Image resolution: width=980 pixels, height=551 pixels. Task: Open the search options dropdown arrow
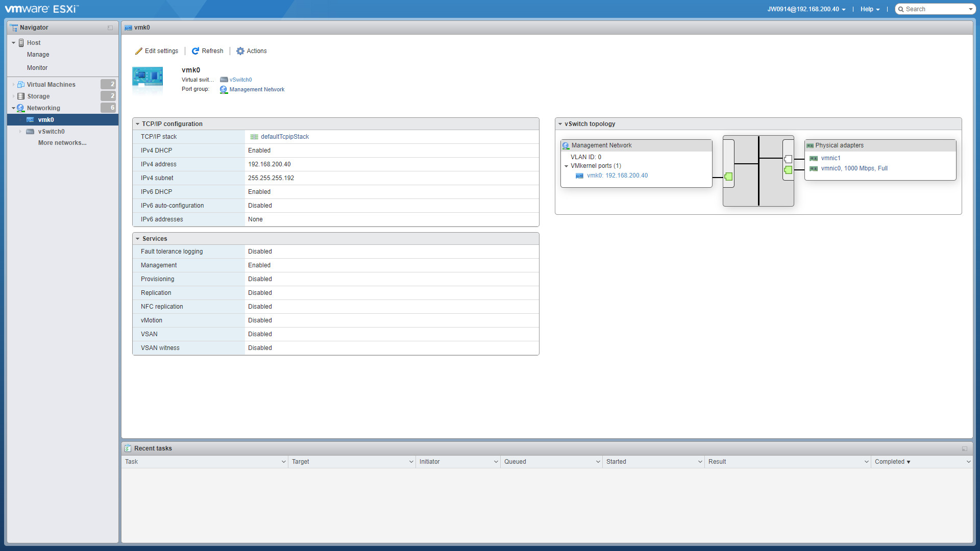970,9
